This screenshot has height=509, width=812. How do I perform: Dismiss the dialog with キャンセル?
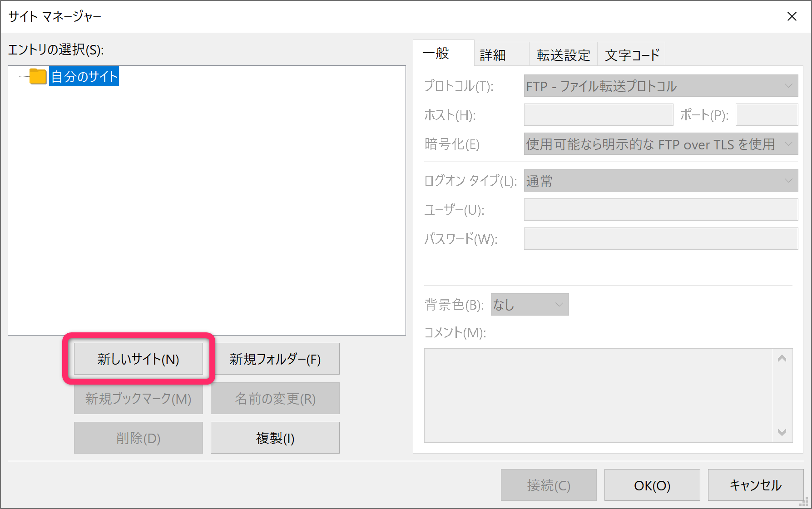coord(755,485)
